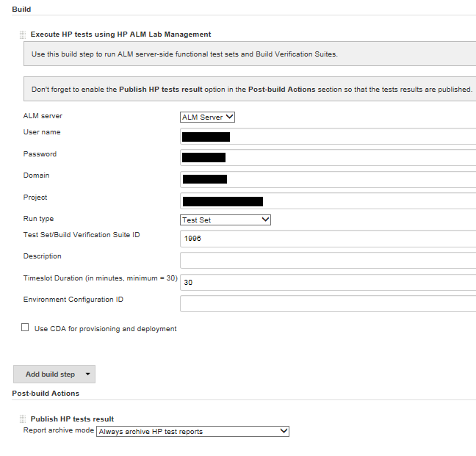Click the Environment Configuration ID field
The image size is (476, 456).
(x=328, y=303)
